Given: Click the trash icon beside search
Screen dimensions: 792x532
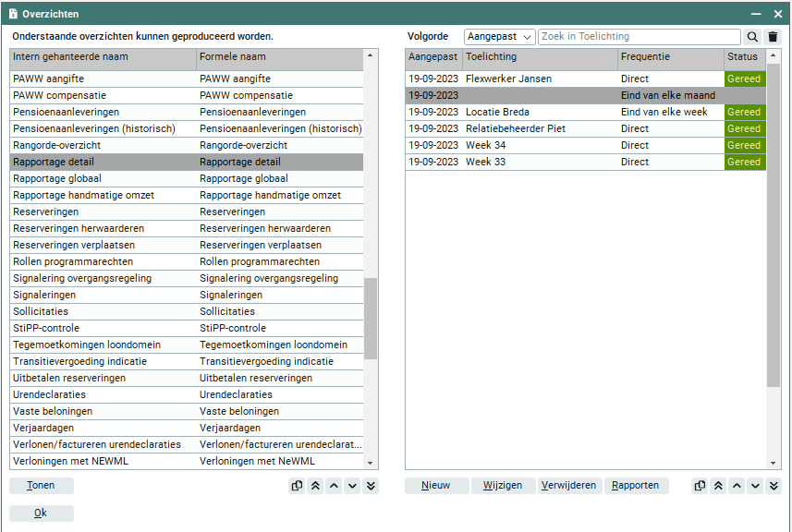Looking at the screenshot, I should [x=773, y=37].
